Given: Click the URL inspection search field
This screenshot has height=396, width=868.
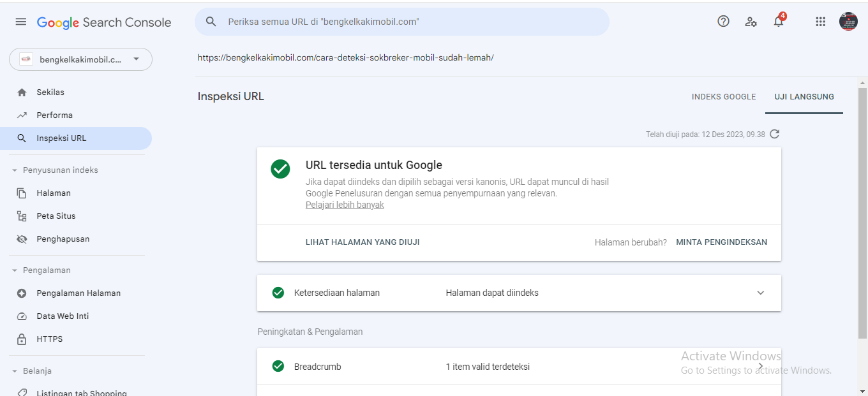Looking at the screenshot, I should (x=408, y=22).
